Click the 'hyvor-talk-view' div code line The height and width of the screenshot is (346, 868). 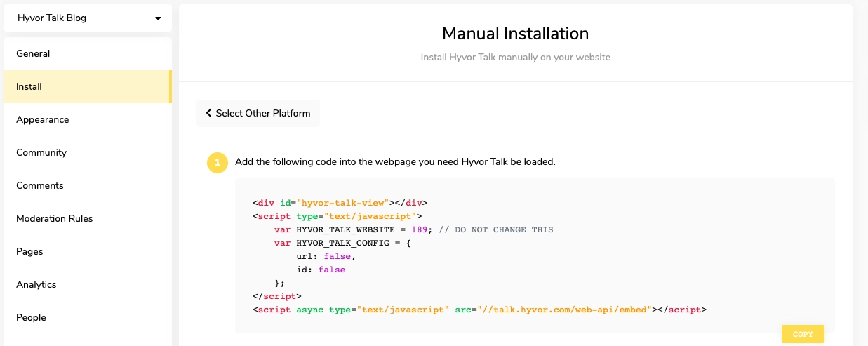coord(340,203)
